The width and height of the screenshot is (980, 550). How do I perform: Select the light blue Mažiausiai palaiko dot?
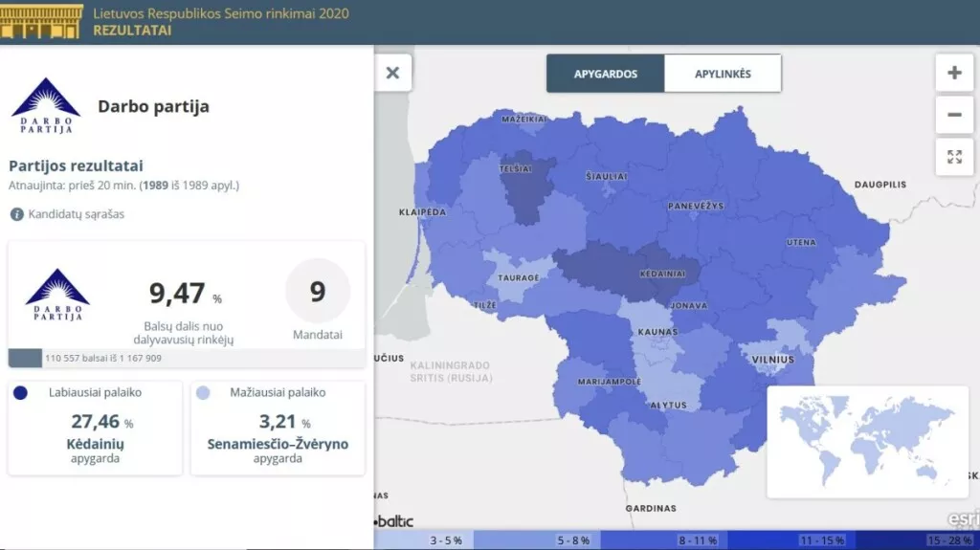[x=203, y=393]
